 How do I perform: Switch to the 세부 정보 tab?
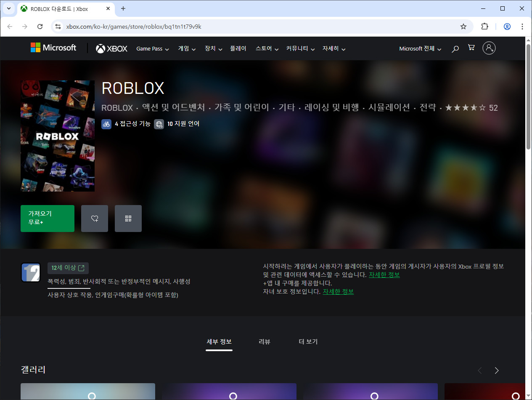(219, 342)
